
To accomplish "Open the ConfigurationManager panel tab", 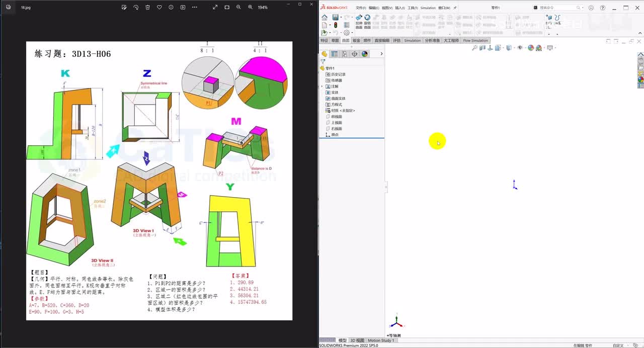I will pos(344,54).
